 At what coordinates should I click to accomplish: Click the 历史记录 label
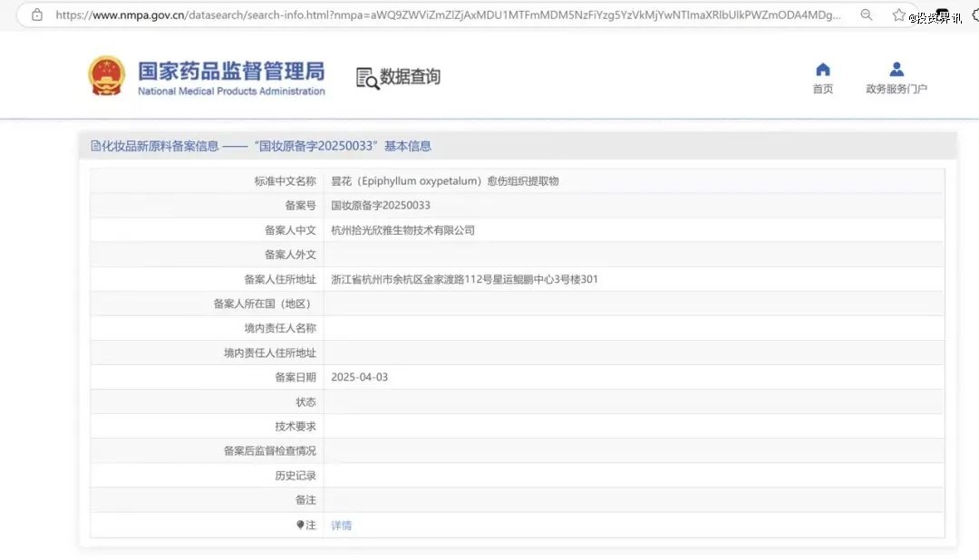click(x=296, y=476)
